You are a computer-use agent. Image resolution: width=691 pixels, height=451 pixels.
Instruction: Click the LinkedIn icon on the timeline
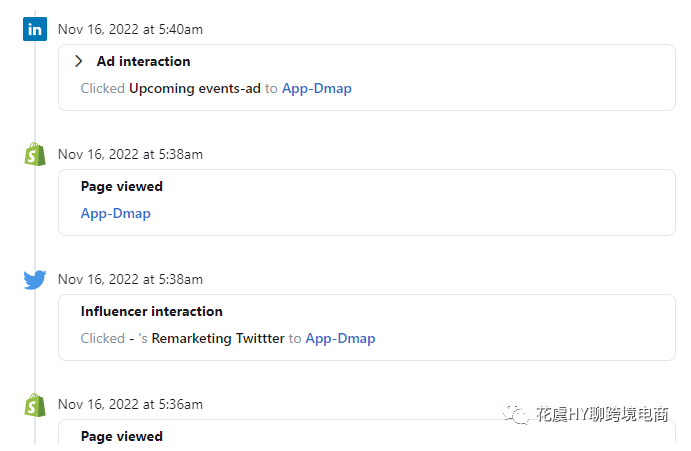coord(35,29)
